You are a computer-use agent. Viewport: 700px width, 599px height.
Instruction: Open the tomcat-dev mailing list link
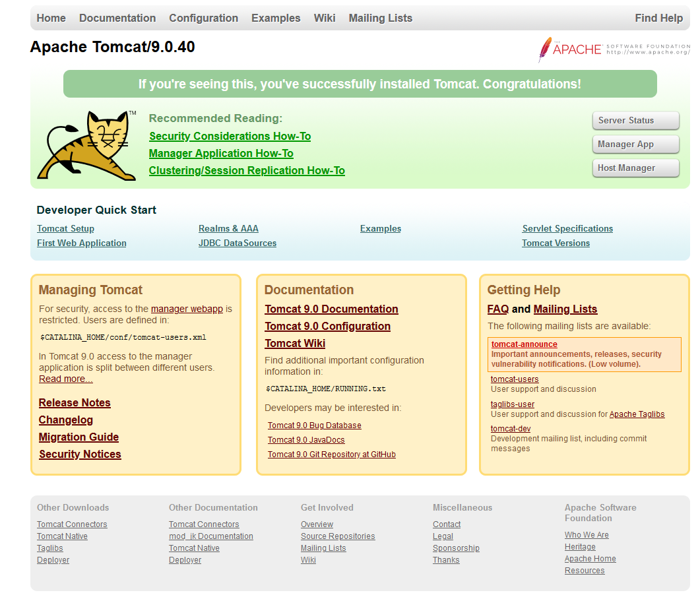511,429
